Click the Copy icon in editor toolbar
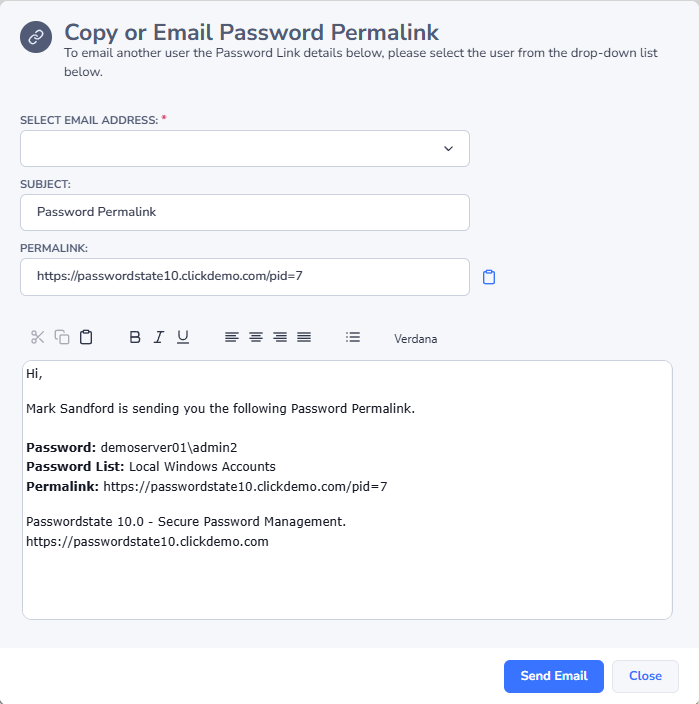This screenshot has height=704, width=699. [62, 338]
